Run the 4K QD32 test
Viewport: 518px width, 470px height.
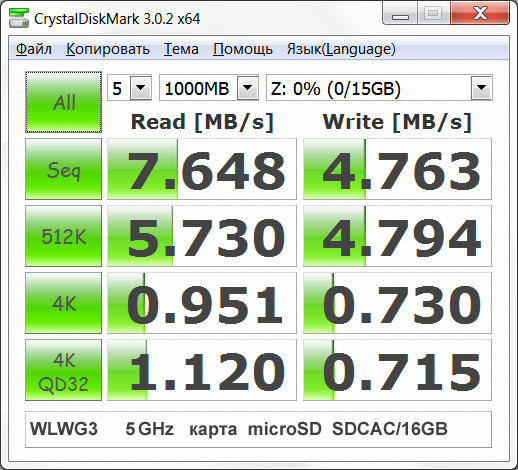(63, 370)
